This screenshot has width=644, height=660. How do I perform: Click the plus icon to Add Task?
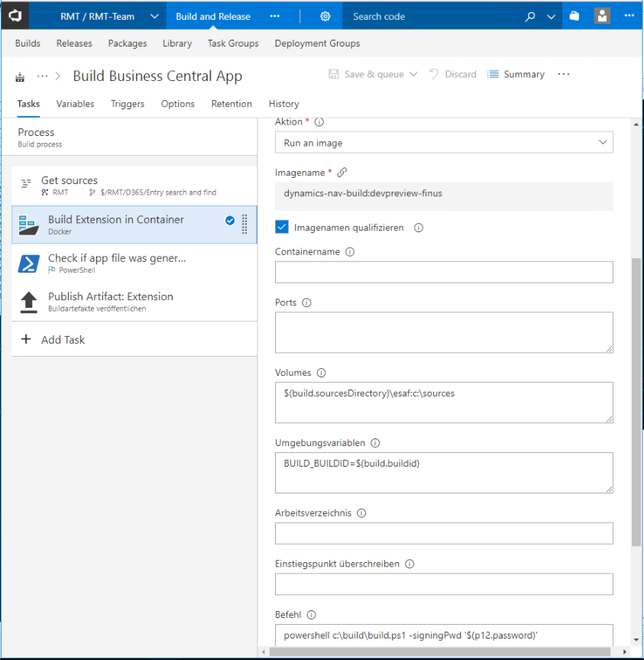(27, 339)
